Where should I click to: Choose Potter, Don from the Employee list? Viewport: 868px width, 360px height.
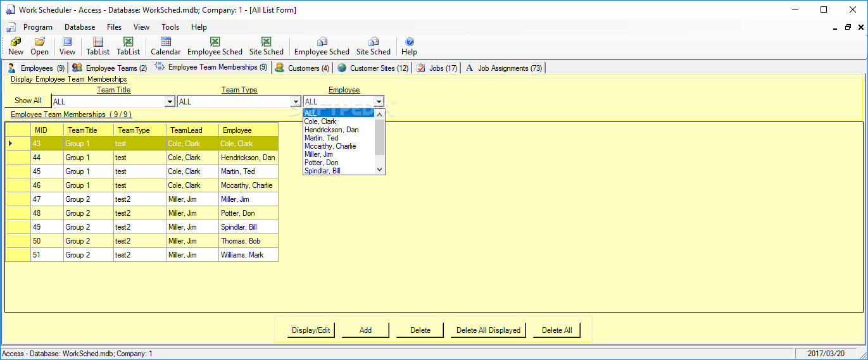pyautogui.click(x=321, y=163)
